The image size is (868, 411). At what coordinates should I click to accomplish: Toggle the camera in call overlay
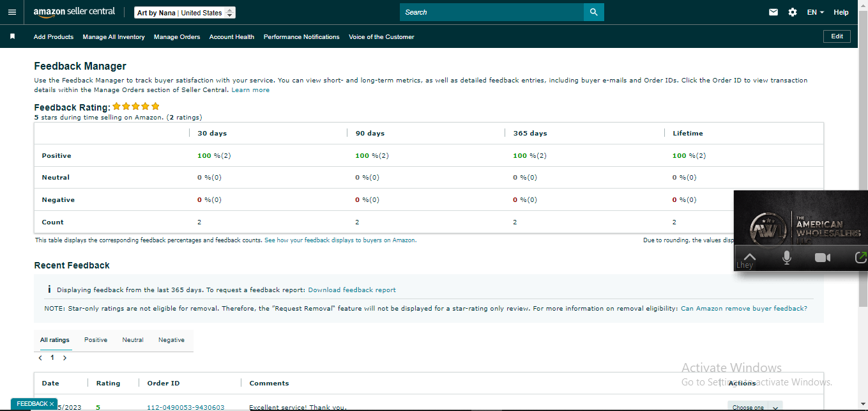point(823,258)
